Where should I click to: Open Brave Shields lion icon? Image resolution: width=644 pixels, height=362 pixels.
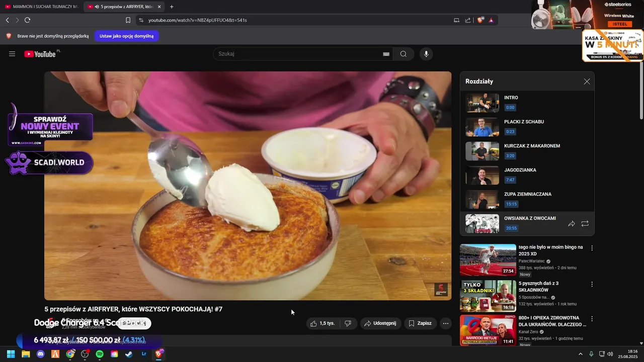pos(480,20)
